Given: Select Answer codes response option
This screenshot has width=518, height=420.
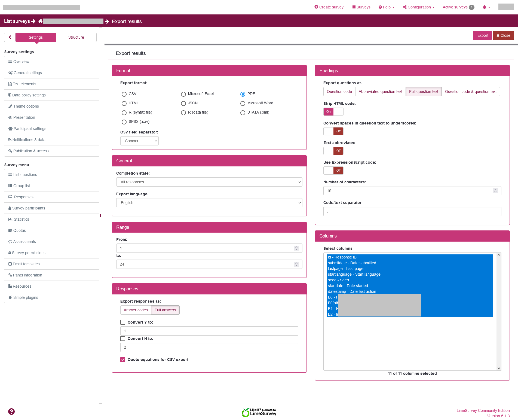Looking at the screenshot, I should (x=136, y=310).
